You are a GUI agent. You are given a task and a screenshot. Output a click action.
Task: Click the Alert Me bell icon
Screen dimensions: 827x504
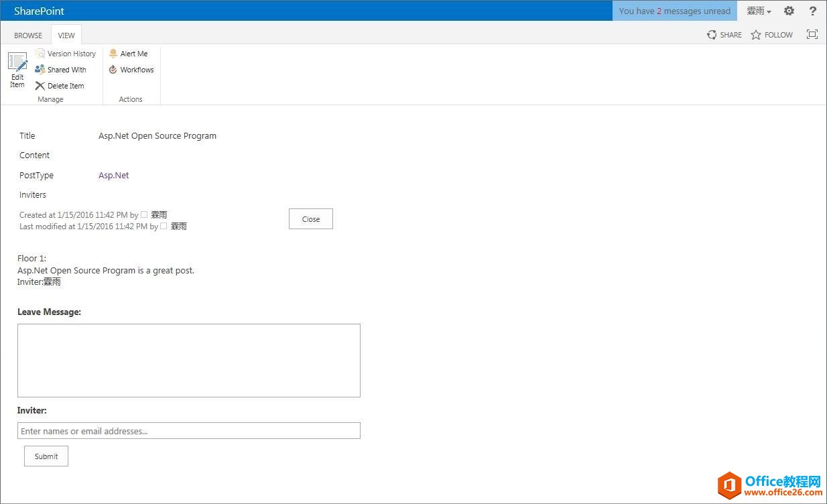point(113,54)
